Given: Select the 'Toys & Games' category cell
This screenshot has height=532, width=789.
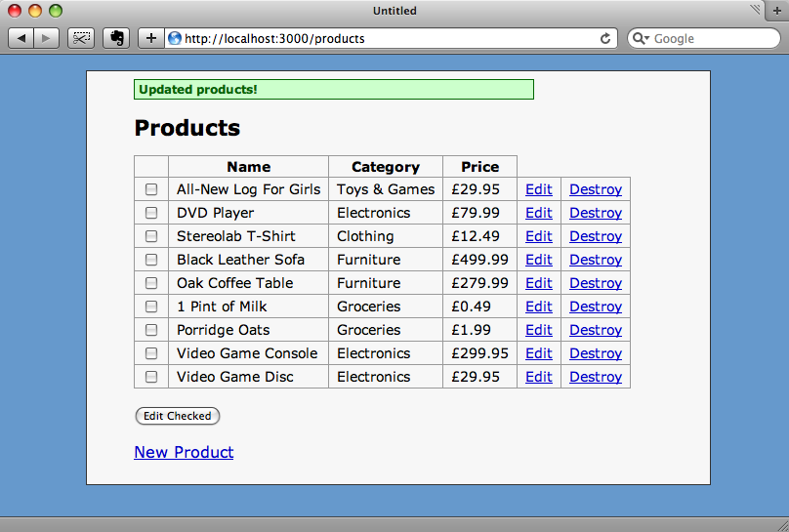Looking at the screenshot, I should (386, 189).
